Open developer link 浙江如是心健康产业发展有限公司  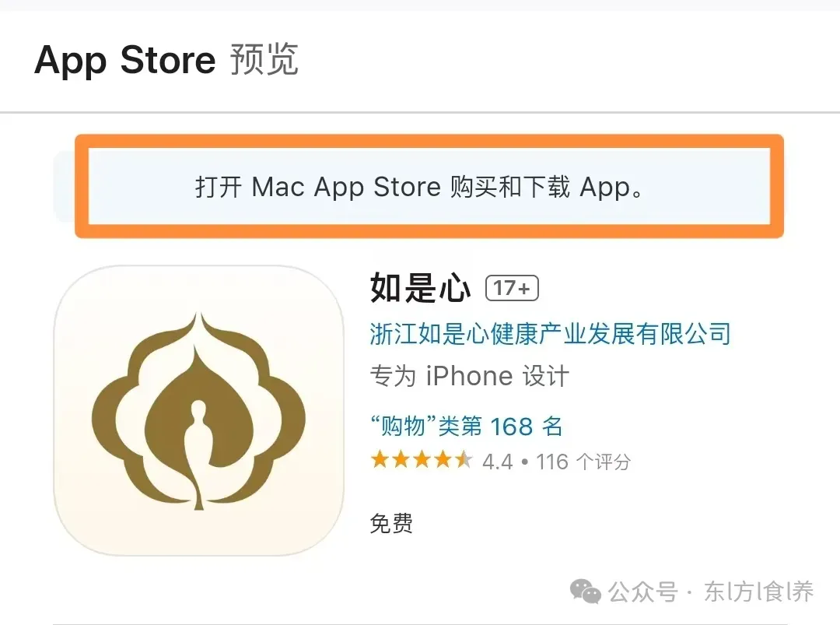(550, 334)
